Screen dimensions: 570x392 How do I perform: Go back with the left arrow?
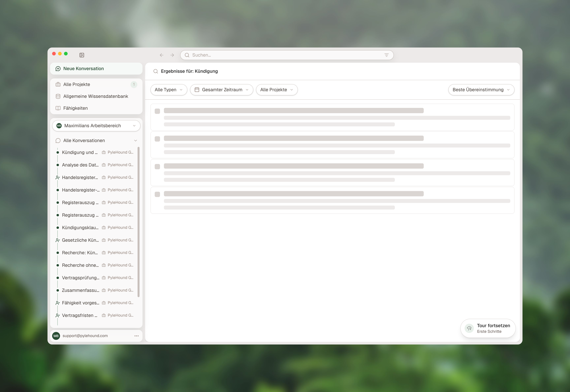[x=161, y=55]
